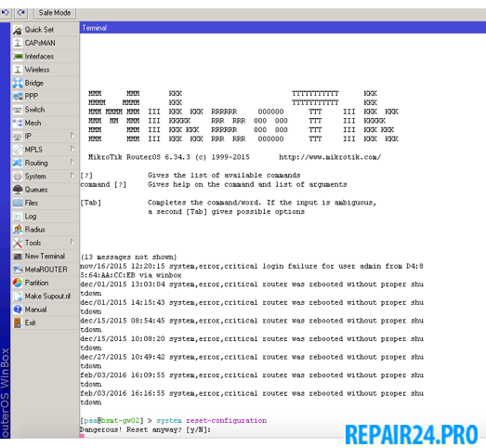Expand the MPLS submenu arrow
The height and width of the screenshot is (448, 486).
pyautogui.click(x=72, y=149)
